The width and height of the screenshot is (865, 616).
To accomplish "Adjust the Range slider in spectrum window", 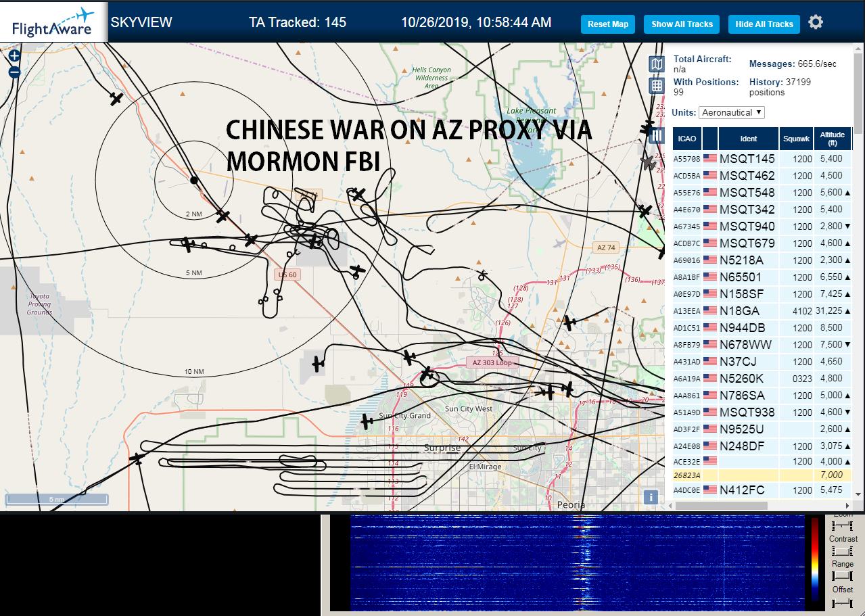I will click(843, 576).
